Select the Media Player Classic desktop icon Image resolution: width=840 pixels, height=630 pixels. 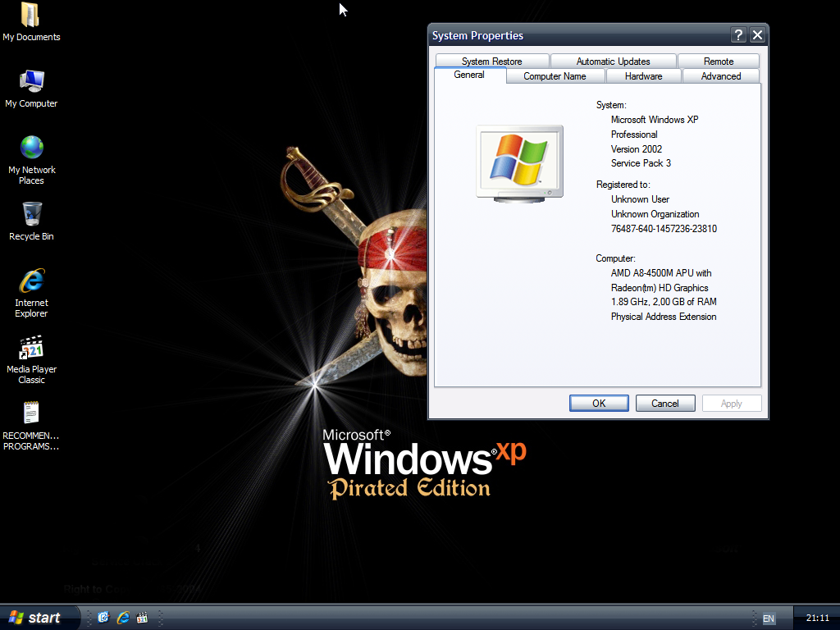(32, 359)
